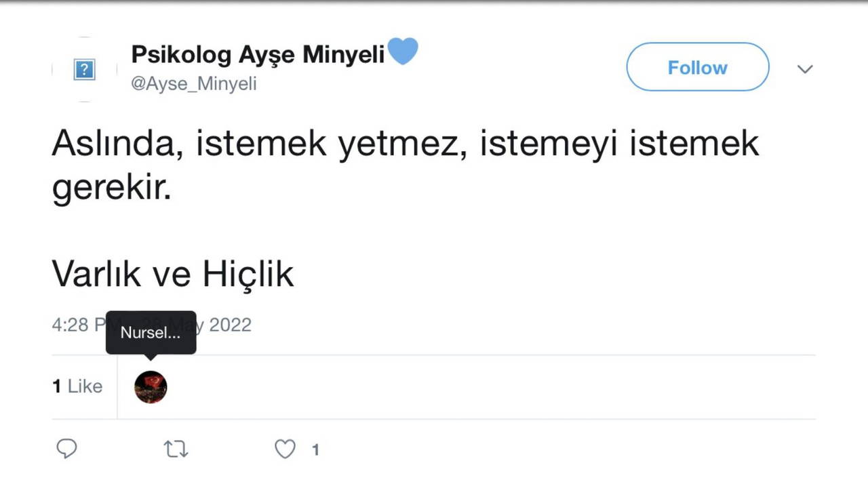Click the tweet's first line starting "Aslında"

click(405, 144)
